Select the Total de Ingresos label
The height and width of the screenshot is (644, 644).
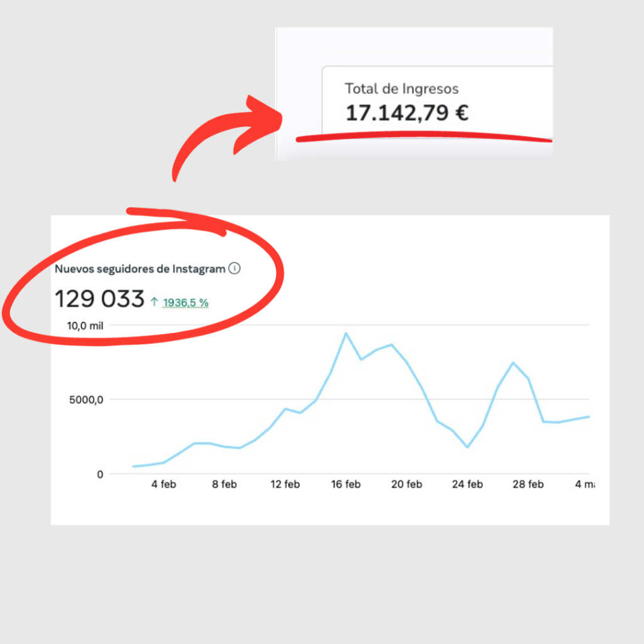[x=401, y=89]
